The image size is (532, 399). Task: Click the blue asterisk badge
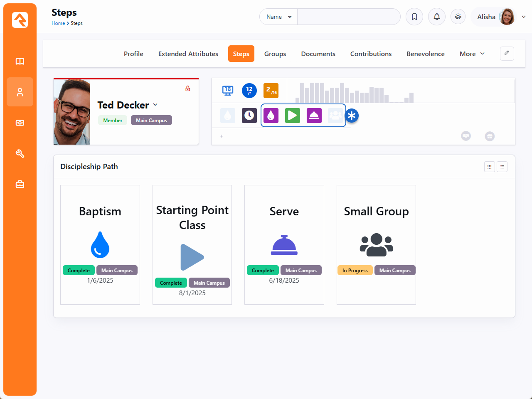(x=352, y=116)
